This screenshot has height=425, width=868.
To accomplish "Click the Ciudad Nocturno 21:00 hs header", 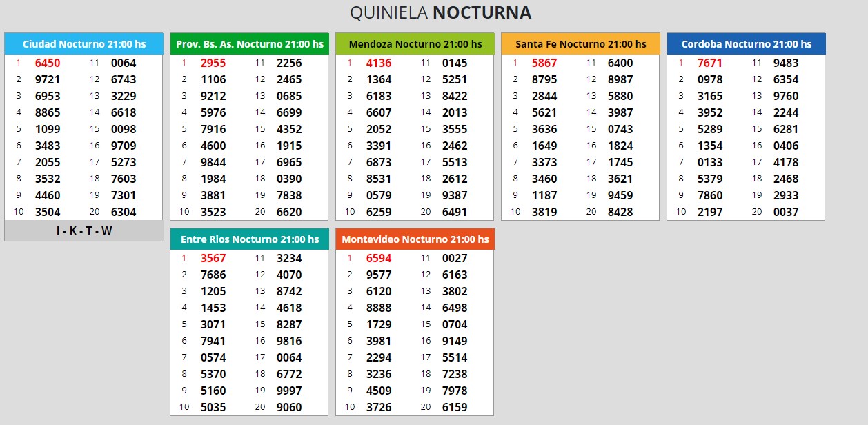I will (x=84, y=43).
